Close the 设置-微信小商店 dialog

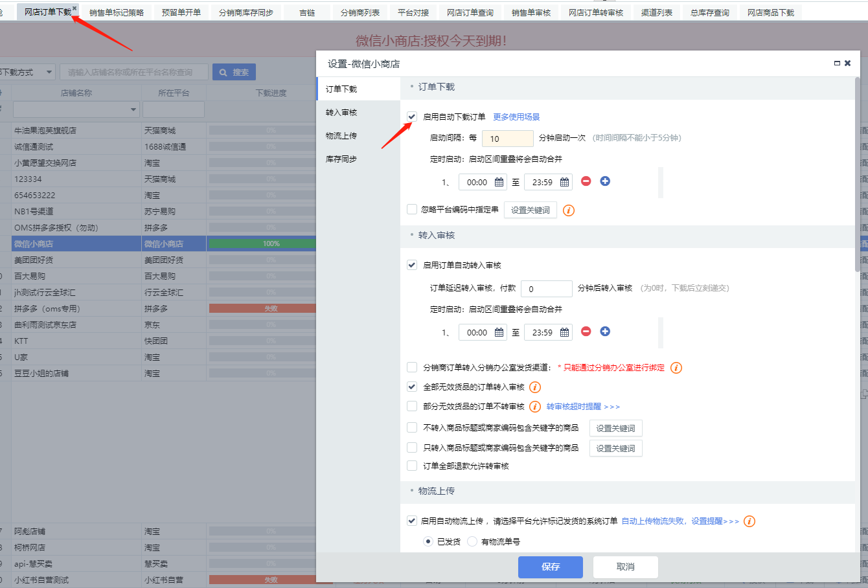(x=847, y=63)
